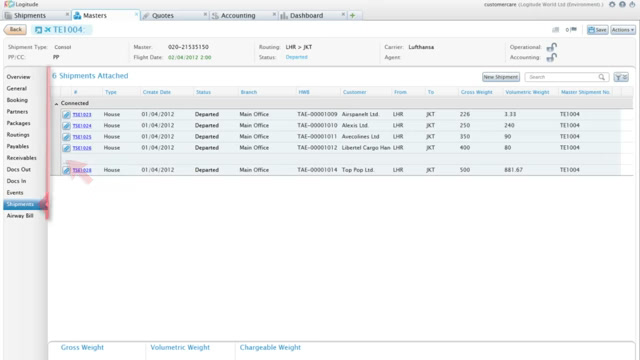This screenshot has height=360, width=640.
Task: Add a new tab with plus icon
Action: (353, 16)
